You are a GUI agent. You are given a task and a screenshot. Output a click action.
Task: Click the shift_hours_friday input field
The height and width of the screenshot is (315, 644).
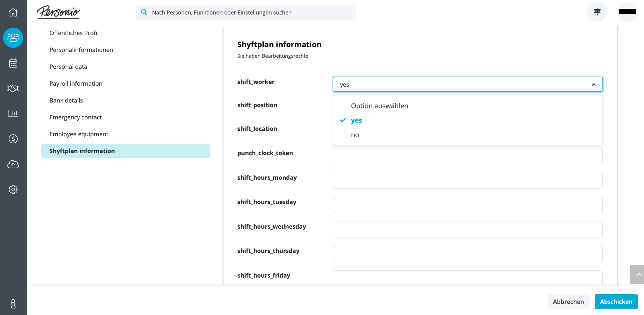pos(468,278)
